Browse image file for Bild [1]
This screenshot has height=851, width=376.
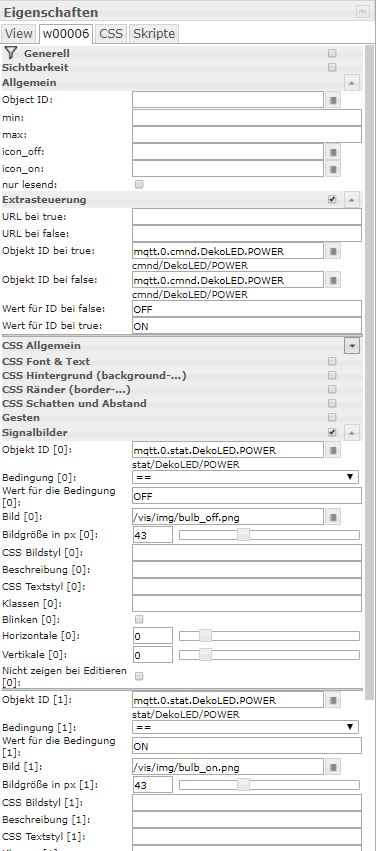333,767
